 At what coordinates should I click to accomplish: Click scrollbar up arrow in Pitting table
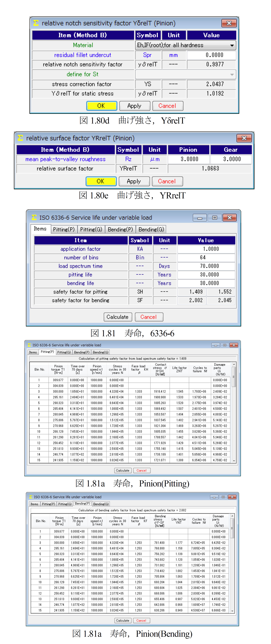pos(234,365)
